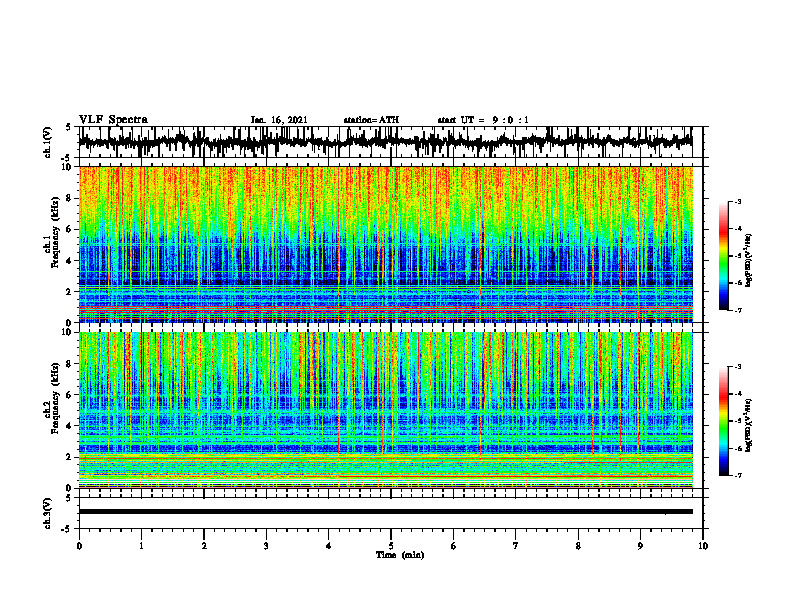
Task: Click the "-6" label on ch.1 color bar
Action: coord(738,283)
